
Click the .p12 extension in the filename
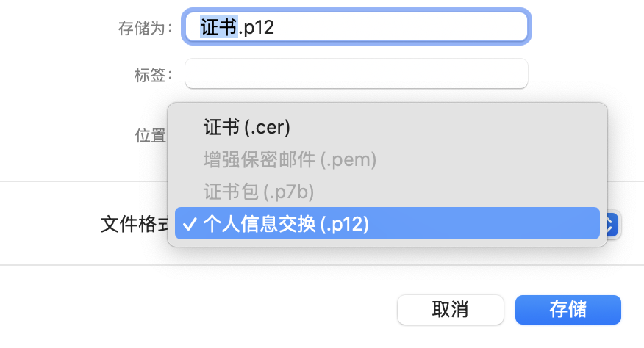[x=256, y=28]
